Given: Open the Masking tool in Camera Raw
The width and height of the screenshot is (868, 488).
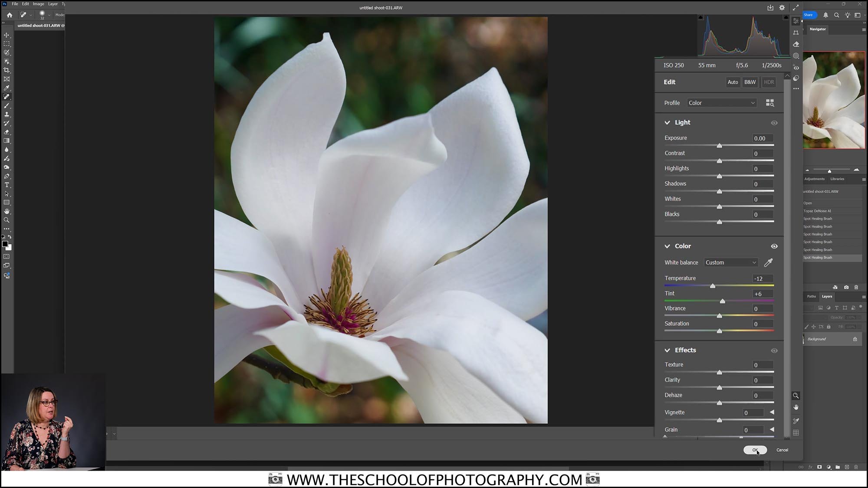Looking at the screenshot, I should tap(796, 56).
